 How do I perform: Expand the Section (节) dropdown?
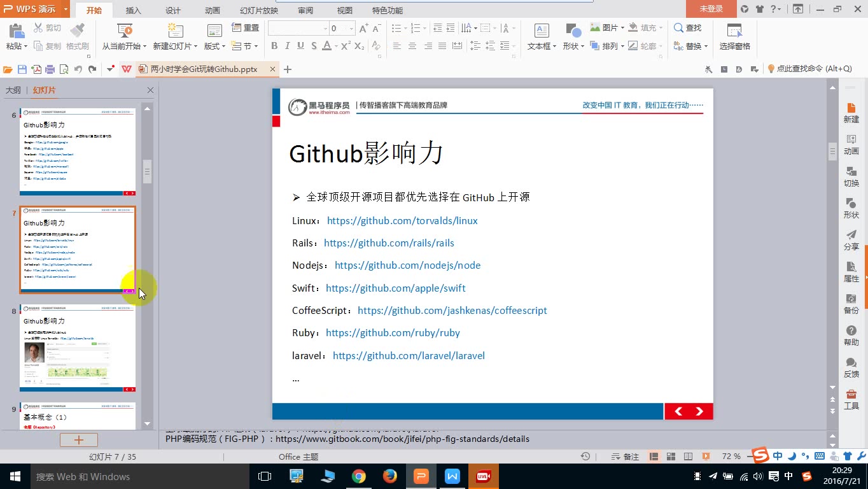(x=256, y=46)
